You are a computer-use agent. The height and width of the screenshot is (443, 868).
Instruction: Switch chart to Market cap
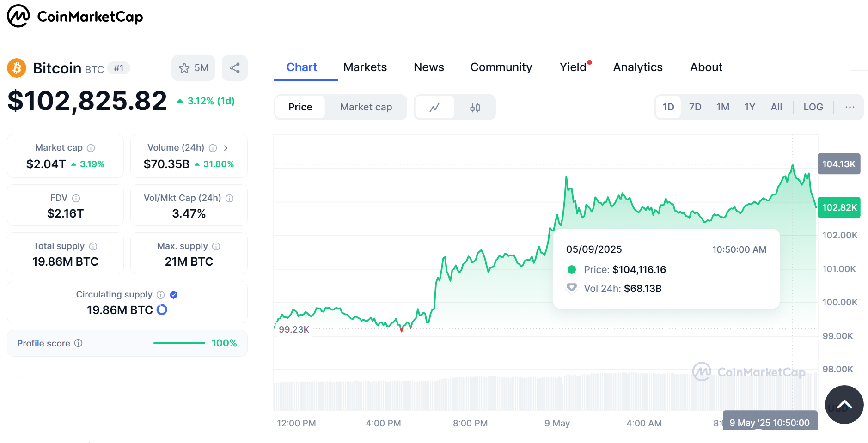366,107
